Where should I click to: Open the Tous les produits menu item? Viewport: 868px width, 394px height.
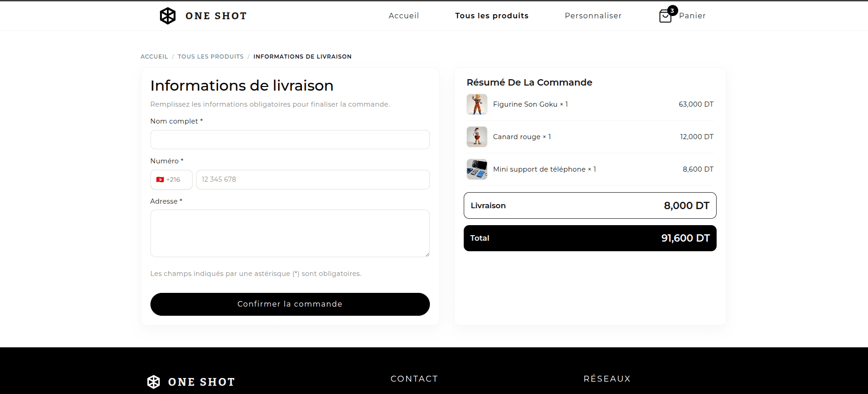click(492, 16)
